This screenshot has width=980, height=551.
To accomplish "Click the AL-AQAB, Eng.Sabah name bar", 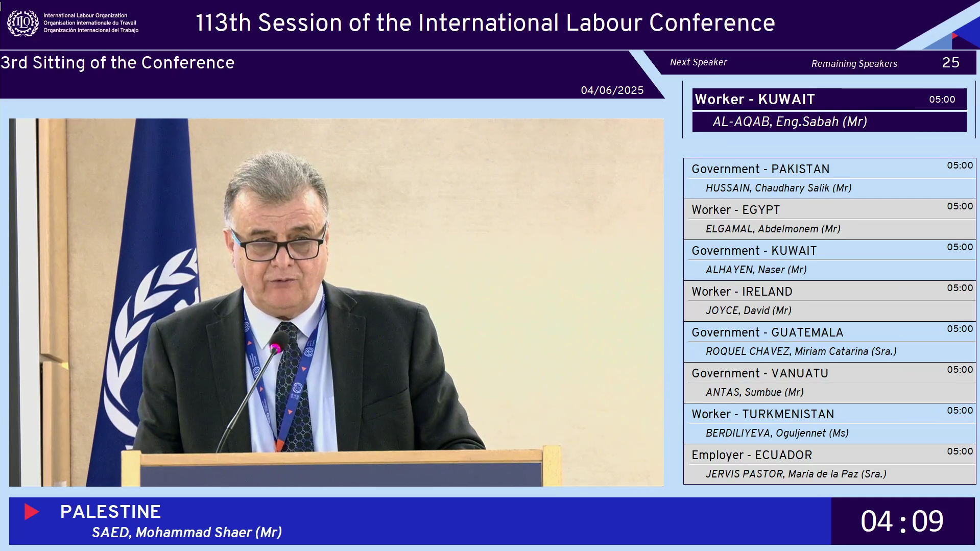I will [828, 122].
